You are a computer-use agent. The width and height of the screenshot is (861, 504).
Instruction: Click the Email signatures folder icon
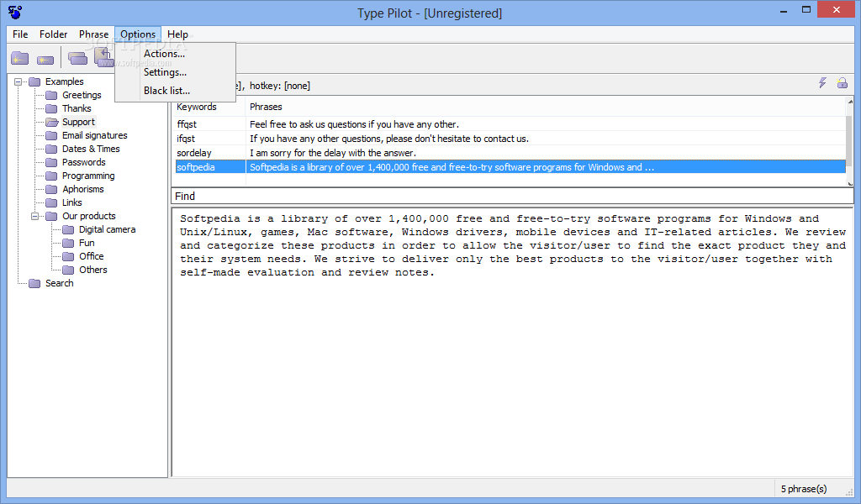tap(51, 135)
